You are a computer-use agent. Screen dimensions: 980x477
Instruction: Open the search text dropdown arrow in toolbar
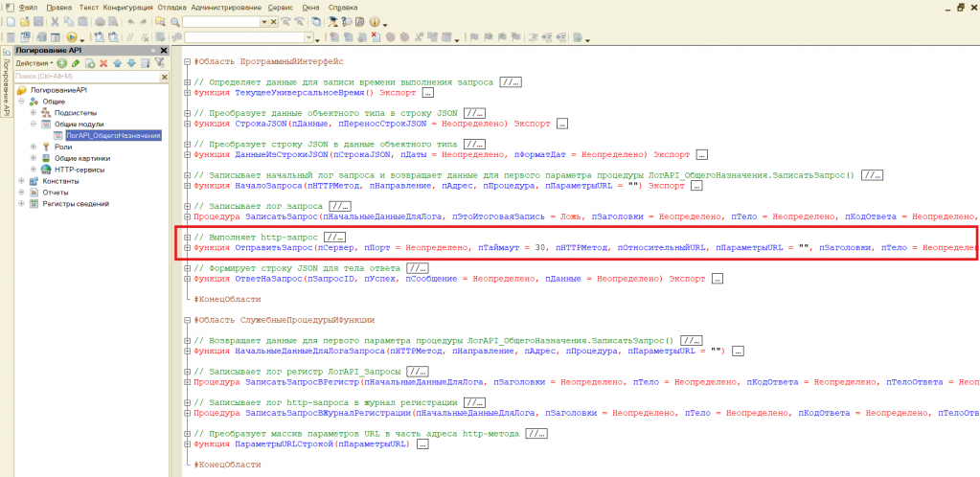pyautogui.click(x=263, y=22)
